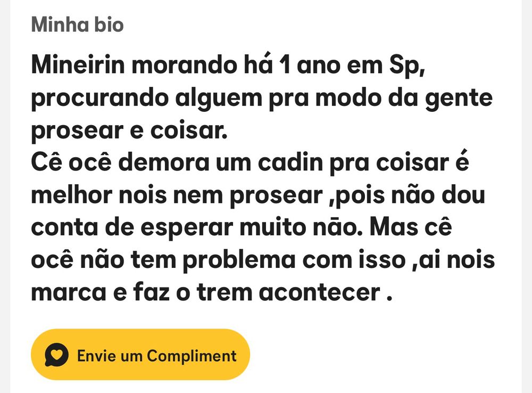Viewport: 532px width, 393px height.
Task: Tap the heart speech bubble icon
Action: [56, 355]
